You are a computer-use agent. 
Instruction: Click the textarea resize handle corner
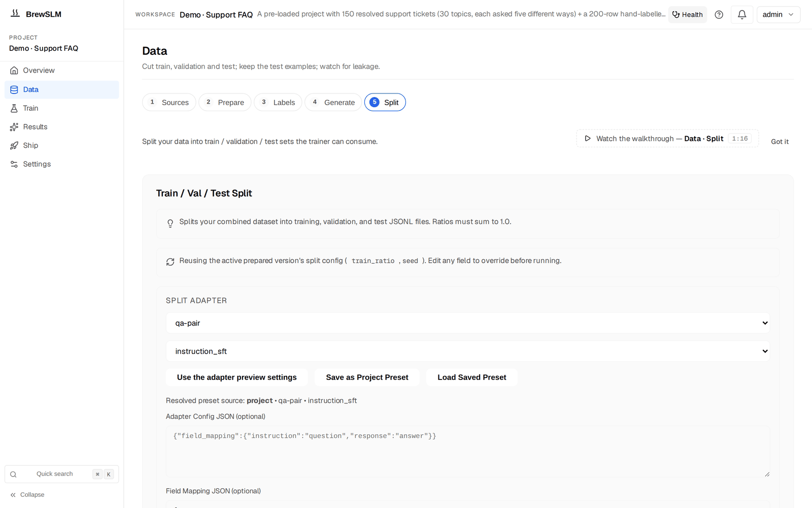point(767,474)
